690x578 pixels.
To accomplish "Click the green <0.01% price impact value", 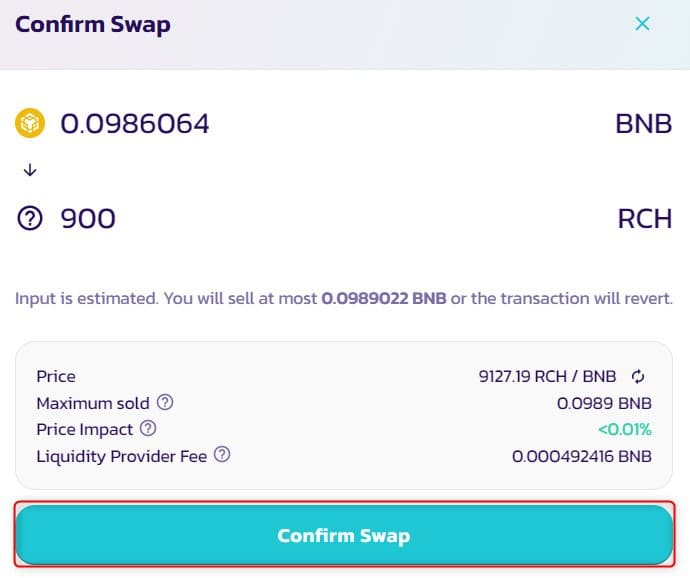I will click(625, 430).
